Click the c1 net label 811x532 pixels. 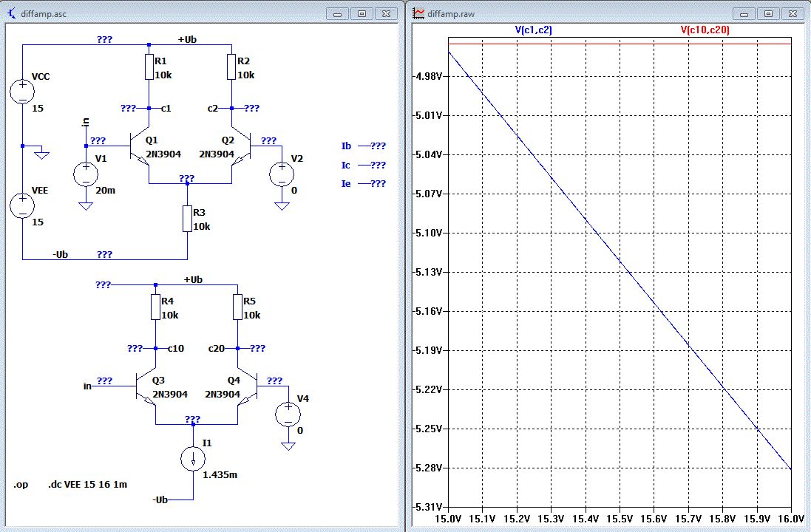point(166,108)
